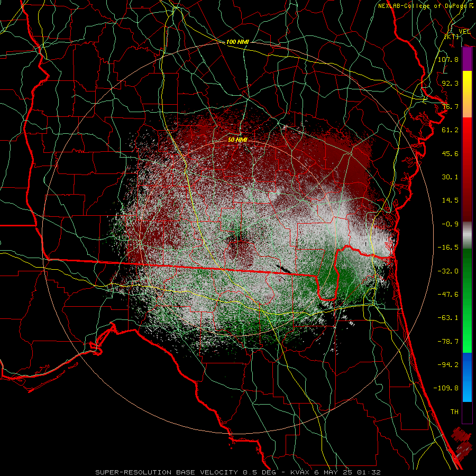Click the -109.8 velocity legend value
476x476 pixels.
(446, 388)
